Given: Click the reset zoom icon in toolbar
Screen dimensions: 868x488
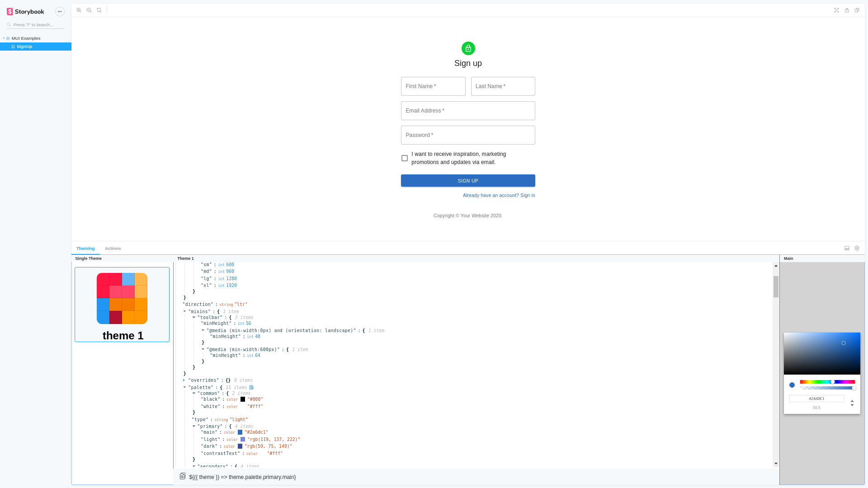Looking at the screenshot, I should click(99, 10).
